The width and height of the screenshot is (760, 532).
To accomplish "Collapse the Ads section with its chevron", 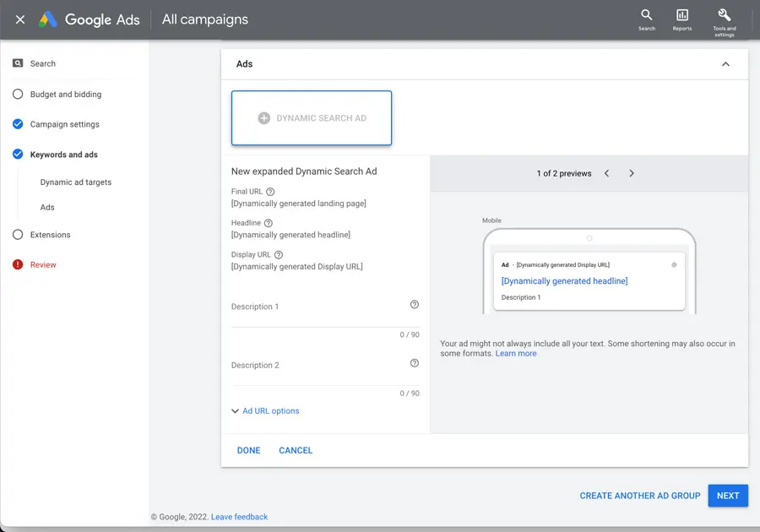I will click(725, 64).
